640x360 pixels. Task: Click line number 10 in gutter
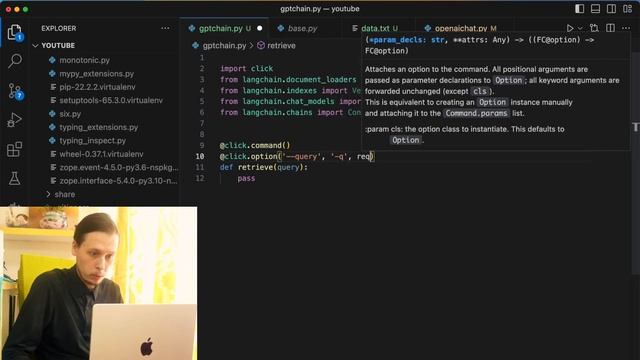click(200, 156)
